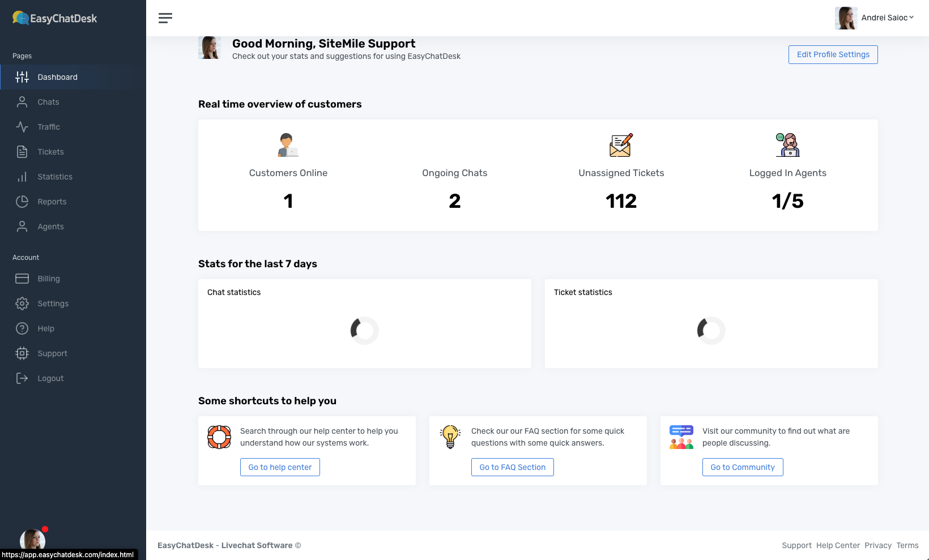This screenshot has width=929, height=560.
Task: Click the Reports pie chart icon
Action: click(22, 202)
